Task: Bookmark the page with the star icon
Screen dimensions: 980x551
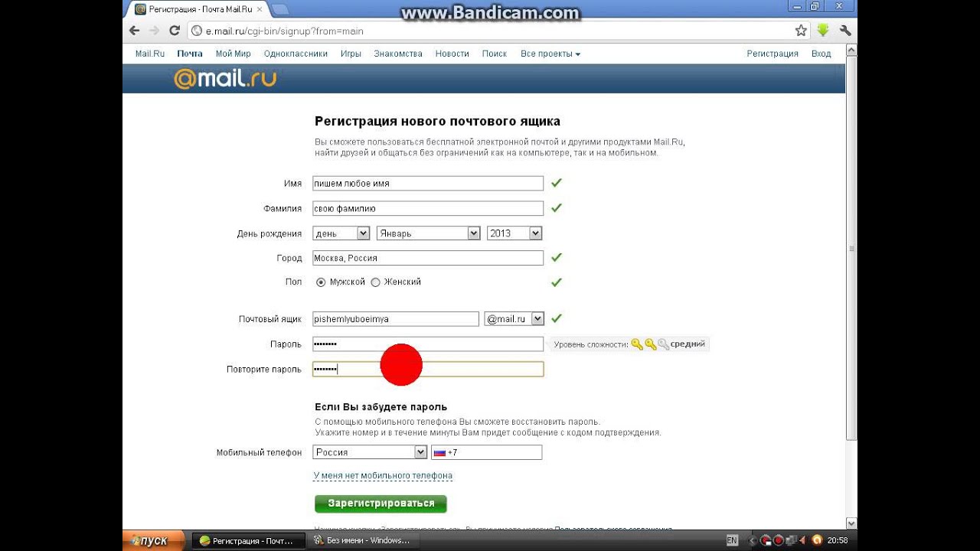Action: [x=801, y=31]
